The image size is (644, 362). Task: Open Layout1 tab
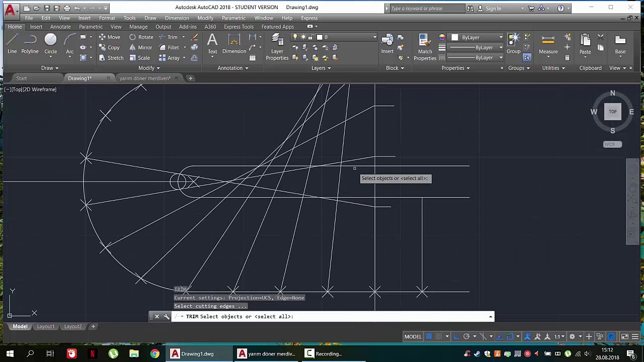coord(45,326)
